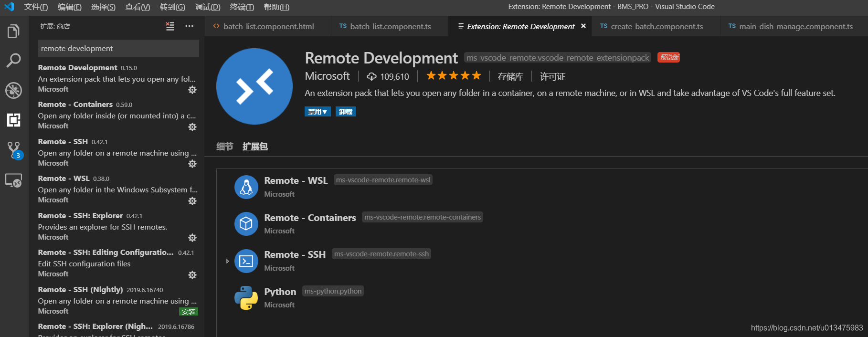Click the Remote - SSH terminal icon

click(246, 261)
